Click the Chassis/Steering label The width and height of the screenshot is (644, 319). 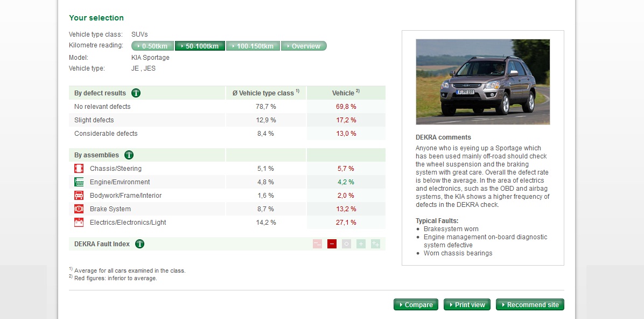click(x=116, y=169)
